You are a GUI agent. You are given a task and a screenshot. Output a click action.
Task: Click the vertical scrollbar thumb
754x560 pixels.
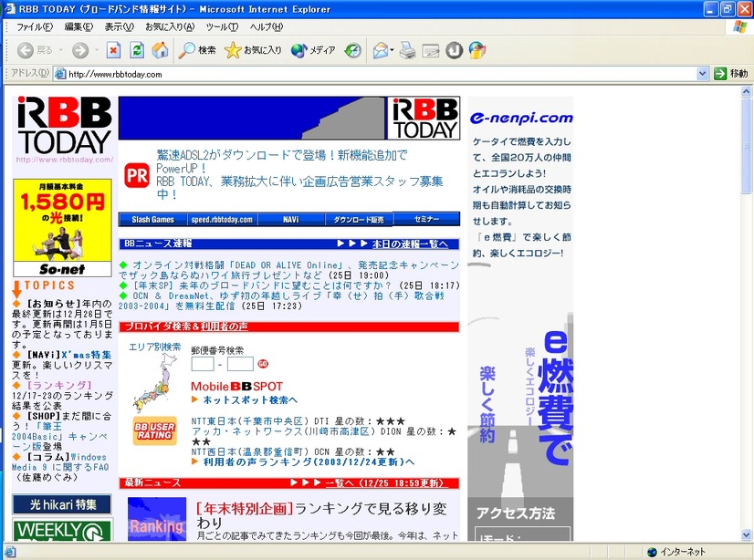pyautogui.click(x=746, y=145)
